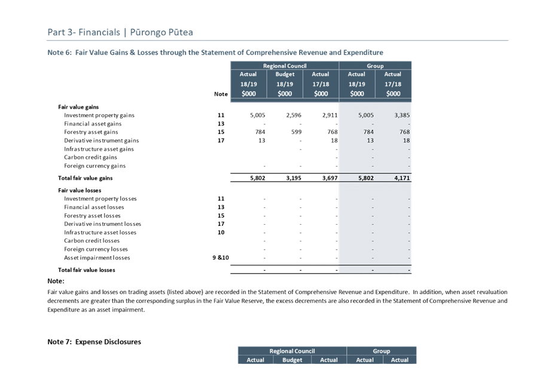Click the 'Regional Council' header in the Note 7 table
The width and height of the screenshot is (555, 392).
[292, 351]
